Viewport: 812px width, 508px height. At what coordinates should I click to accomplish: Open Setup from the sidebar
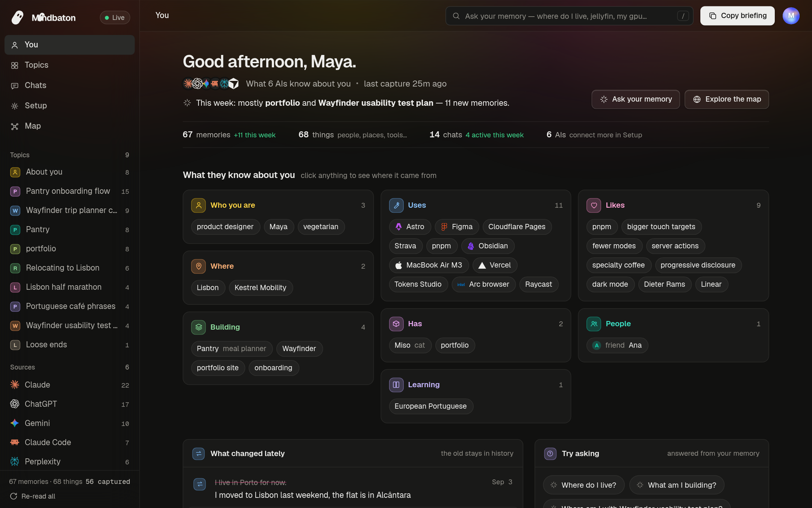70,106
